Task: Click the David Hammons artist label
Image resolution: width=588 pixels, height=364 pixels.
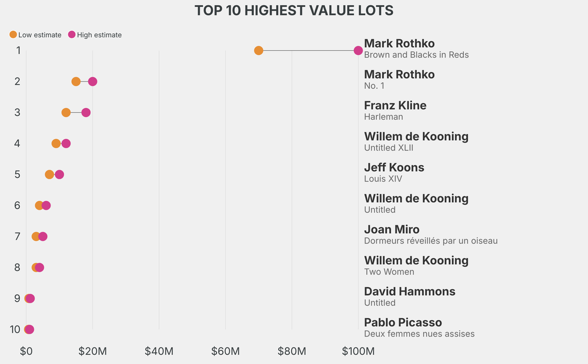Action: tap(409, 292)
